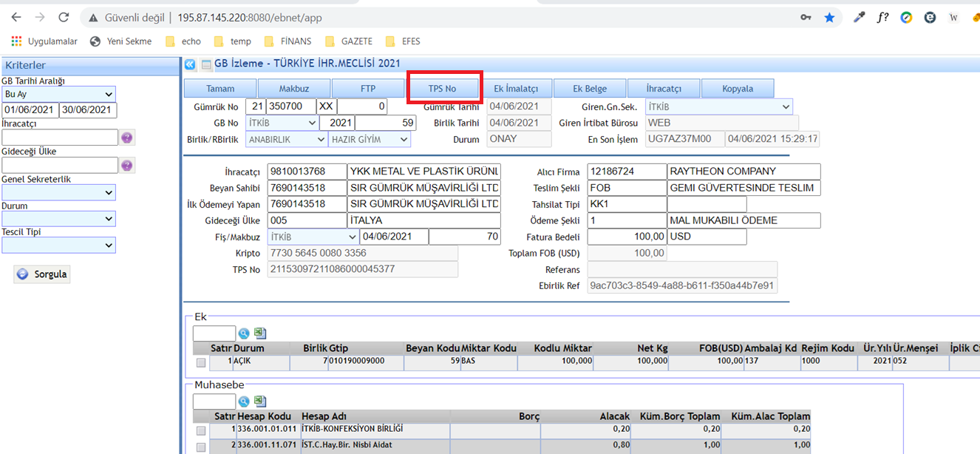Viewport: 980px width, 454px height.
Task: Open İhracatçı lookup purple help icon
Action: [x=127, y=138]
